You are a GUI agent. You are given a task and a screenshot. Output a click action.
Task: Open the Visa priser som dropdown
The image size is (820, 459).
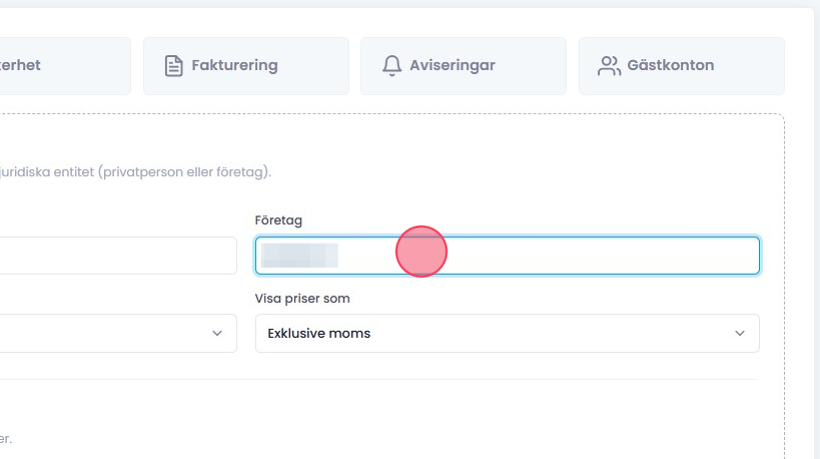(x=507, y=333)
